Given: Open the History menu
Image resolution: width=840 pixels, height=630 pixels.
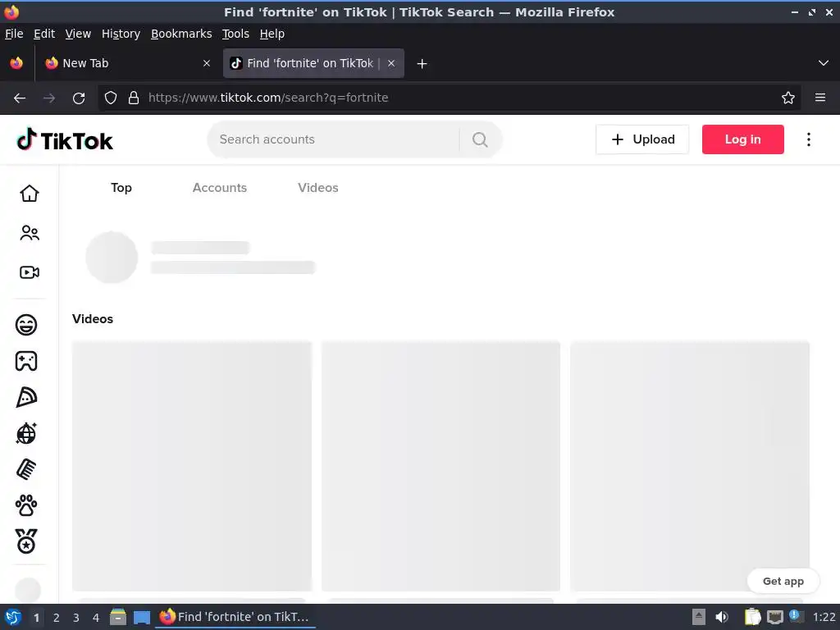Looking at the screenshot, I should (x=121, y=34).
